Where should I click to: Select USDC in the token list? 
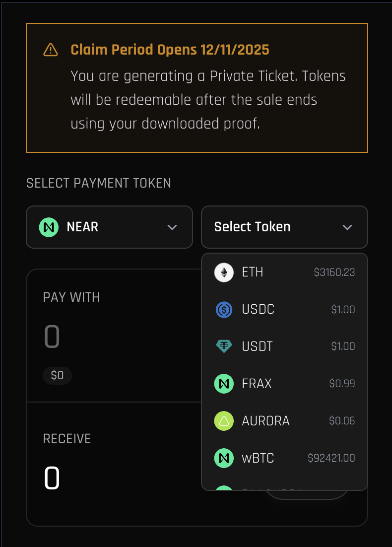[x=284, y=310]
